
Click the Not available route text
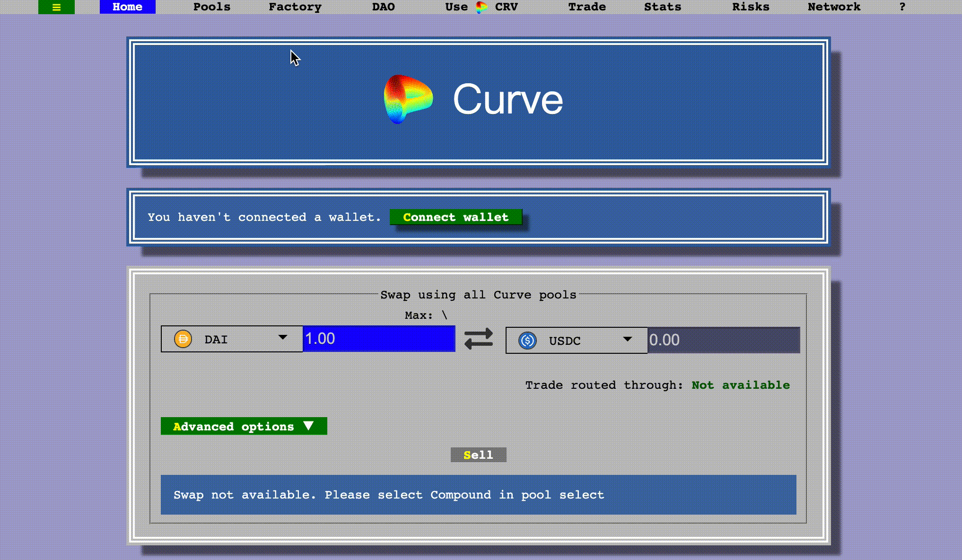point(741,385)
